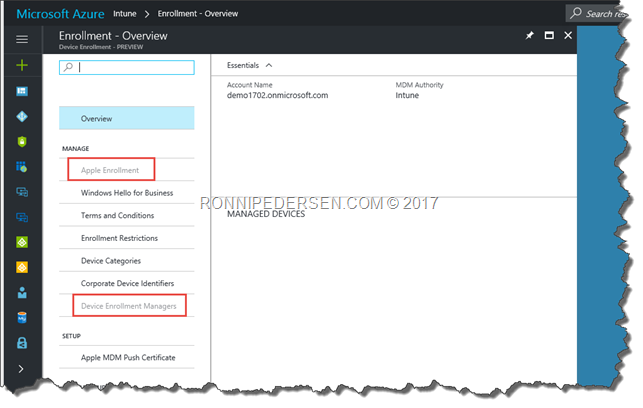Open the green diamond tile icon
The width and height of the screenshot is (643, 408).
point(22,242)
